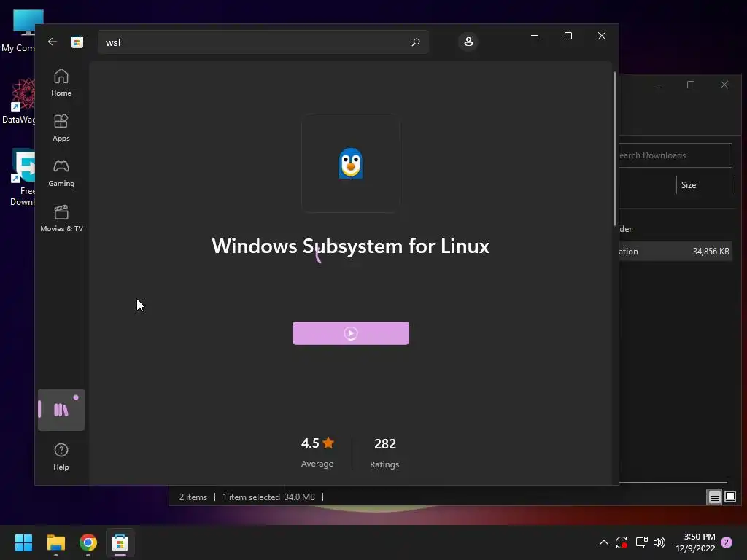
Task: Open Google Chrome from the taskbar
Action: [x=88, y=542]
